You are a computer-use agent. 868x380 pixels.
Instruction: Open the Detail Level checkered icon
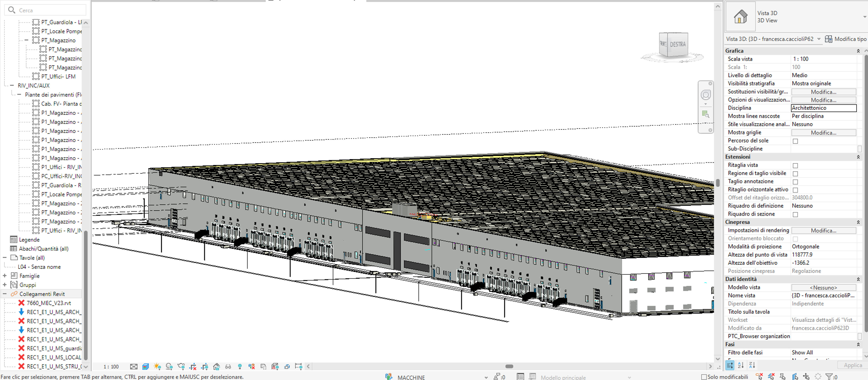pyautogui.click(x=134, y=366)
